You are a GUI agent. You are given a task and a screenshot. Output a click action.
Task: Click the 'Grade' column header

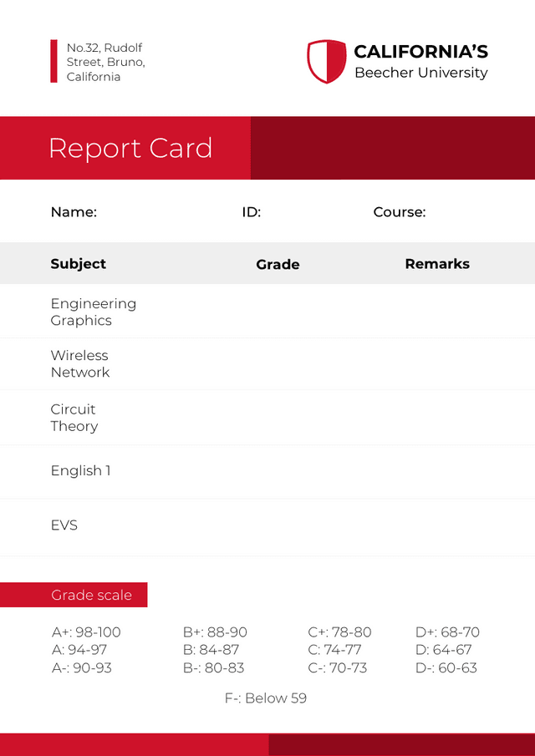tap(278, 264)
